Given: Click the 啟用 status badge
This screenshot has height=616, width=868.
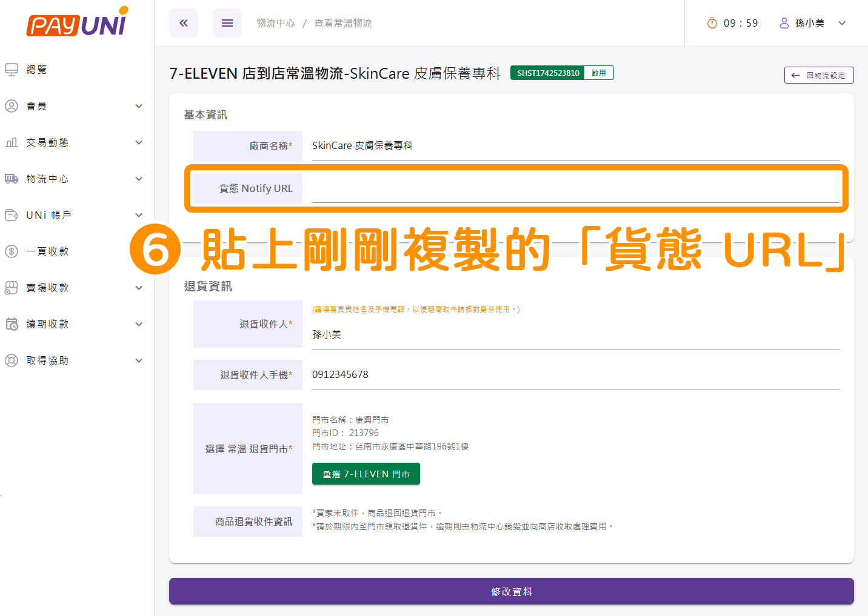Looking at the screenshot, I should click(599, 73).
